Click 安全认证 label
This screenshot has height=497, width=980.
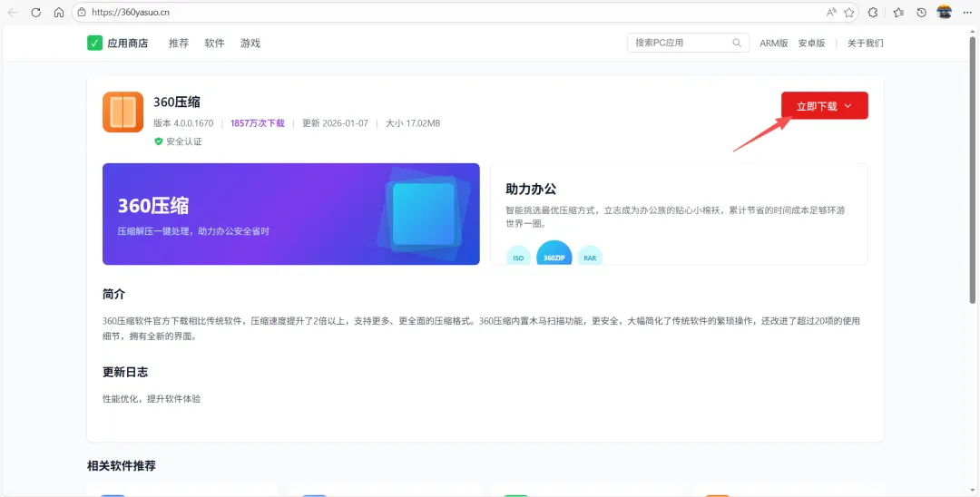click(183, 141)
